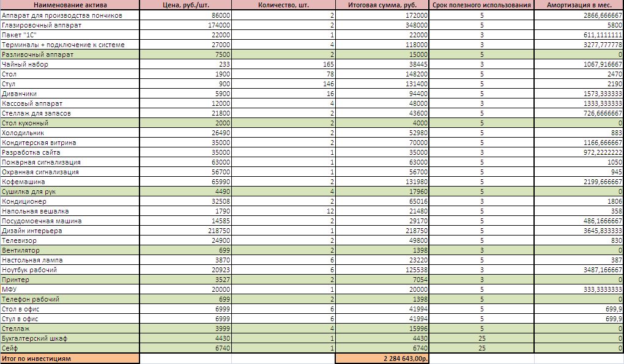Click total sum 348000 for 'Глазировочный аппарат'
This screenshot has width=624, height=364.
(x=382, y=25)
